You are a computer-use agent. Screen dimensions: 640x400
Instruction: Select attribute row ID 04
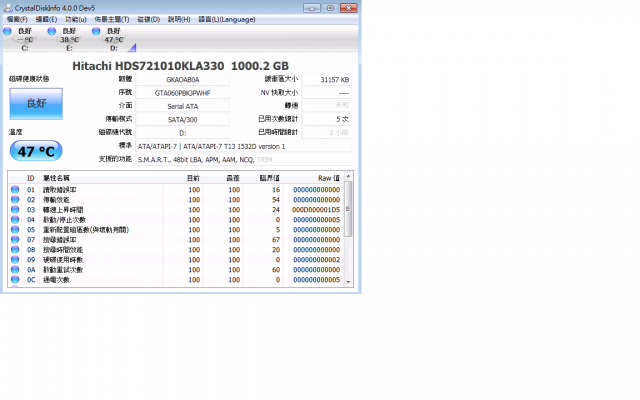(x=176, y=220)
